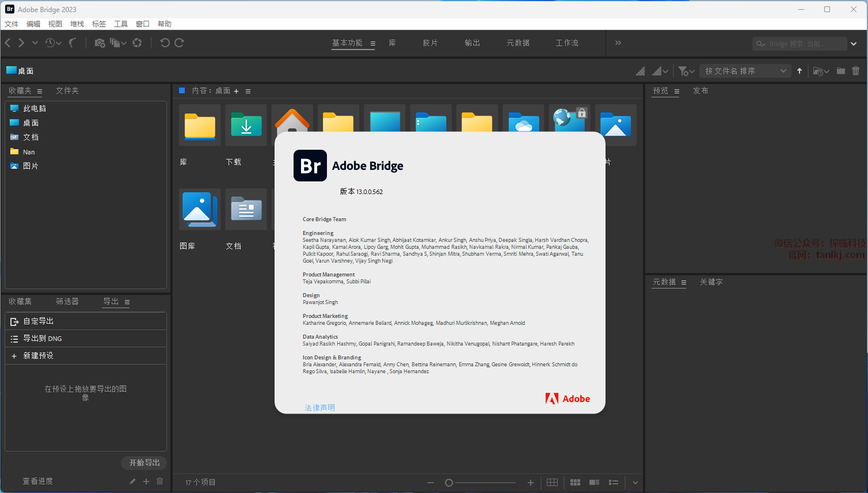Rotate 90° counterclockwise using toolbar icon
Image resolution: width=868 pixels, height=493 pixels.
[165, 43]
